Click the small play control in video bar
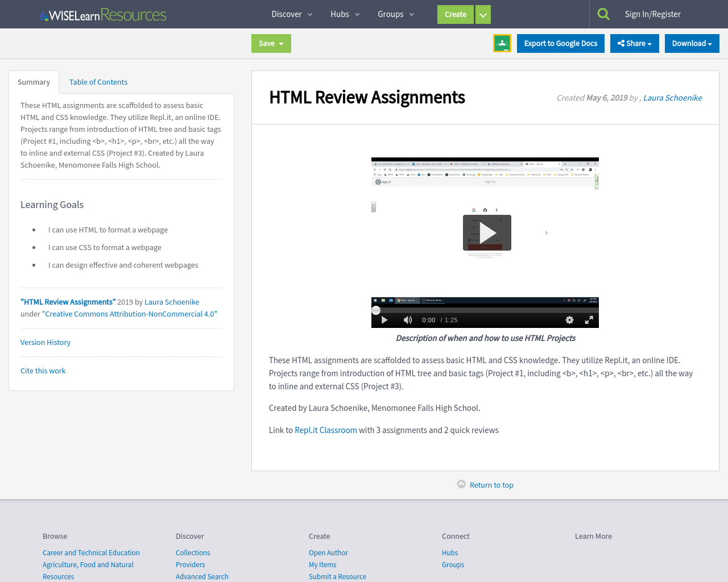This screenshot has width=728, height=582. coord(384,320)
